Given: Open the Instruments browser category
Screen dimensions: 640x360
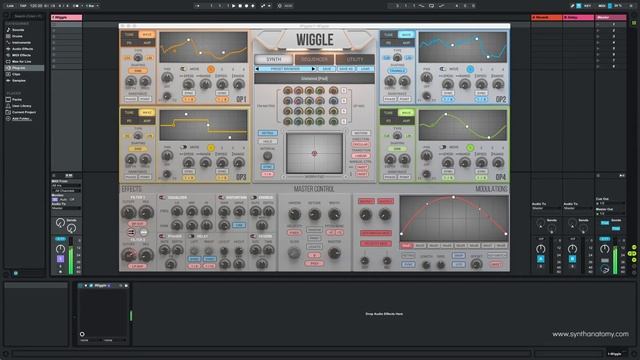Looking at the screenshot, I should [21, 42].
